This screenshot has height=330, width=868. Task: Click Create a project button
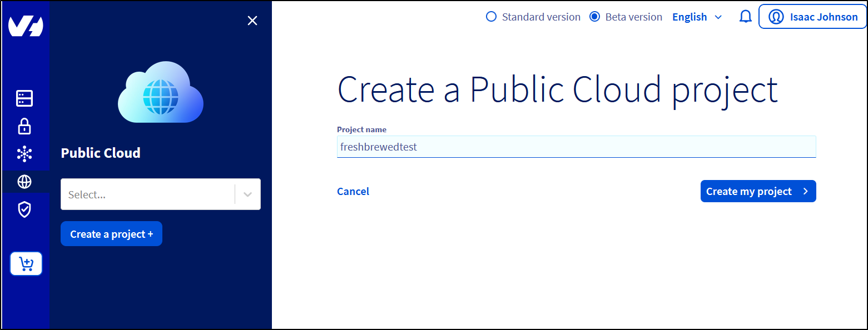[111, 233]
